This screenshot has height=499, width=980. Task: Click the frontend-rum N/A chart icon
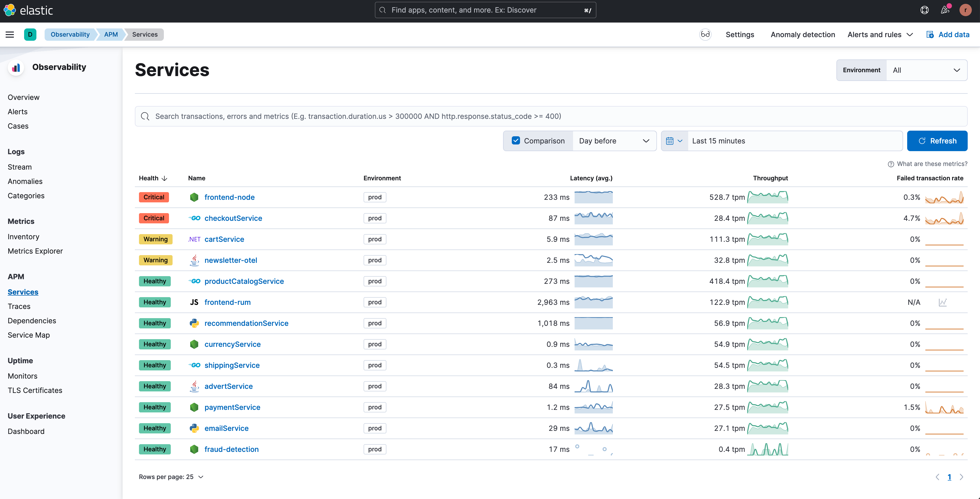pyautogui.click(x=943, y=303)
